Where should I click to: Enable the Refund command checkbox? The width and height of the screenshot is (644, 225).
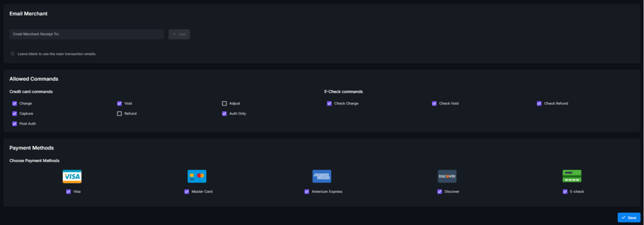pyautogui.click(x=120, y=114)
